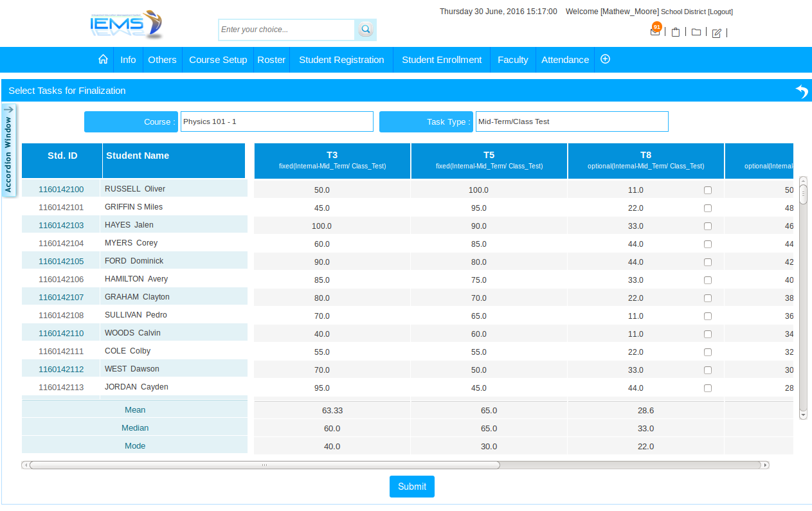The width and height of the screenshot is (812, 511).
Task: Open the Student Registration menu
Action: (341, 60)
